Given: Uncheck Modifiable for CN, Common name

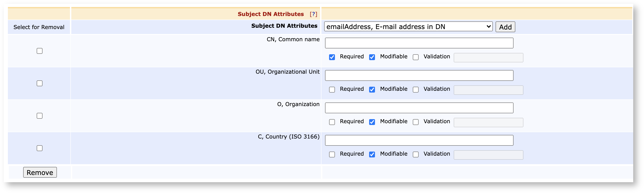Looking at the screenshot, I should tap(372, 57).
